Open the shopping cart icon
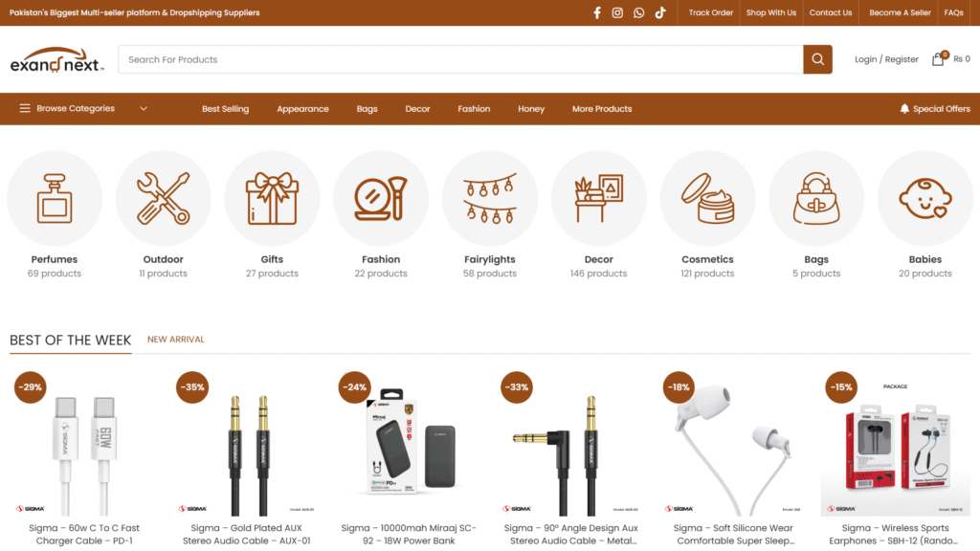The width and height of the screenshot is (980, 551). pyautogui.click(x=938, y=59)
